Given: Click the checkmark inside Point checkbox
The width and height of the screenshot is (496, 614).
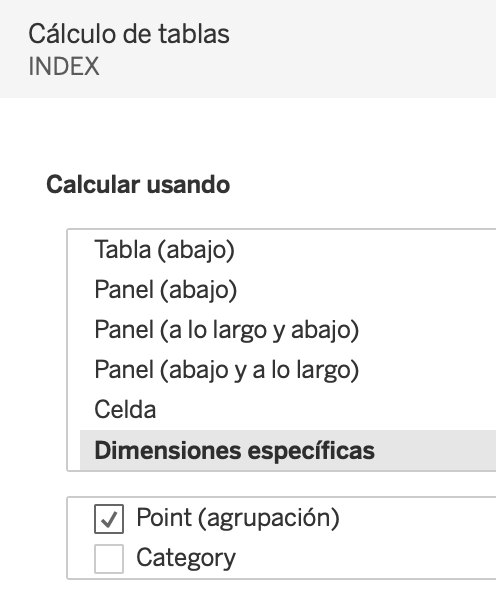Looking at the screenshot, I should tap(109, 519).
